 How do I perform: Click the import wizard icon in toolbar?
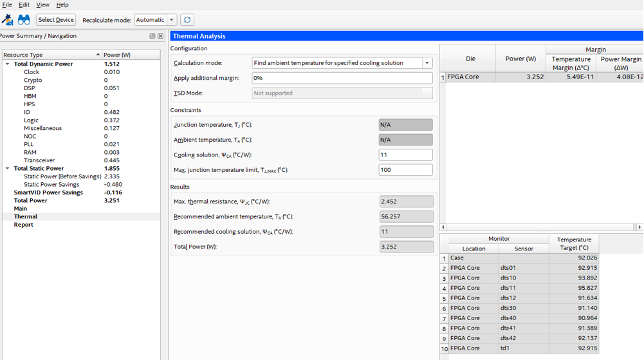tap(7, 19)
